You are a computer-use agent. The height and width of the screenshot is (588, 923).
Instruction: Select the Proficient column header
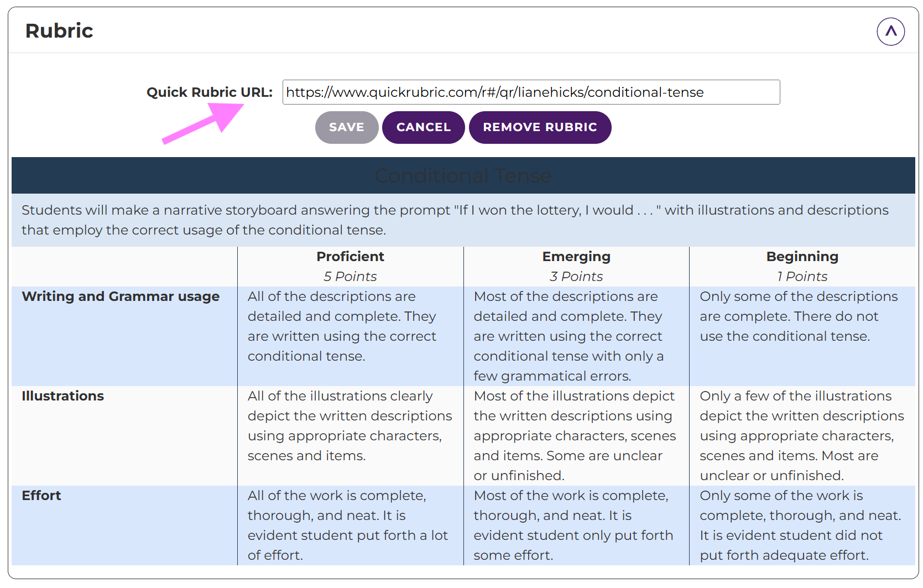pyautogui.click(x=350, y=257)
